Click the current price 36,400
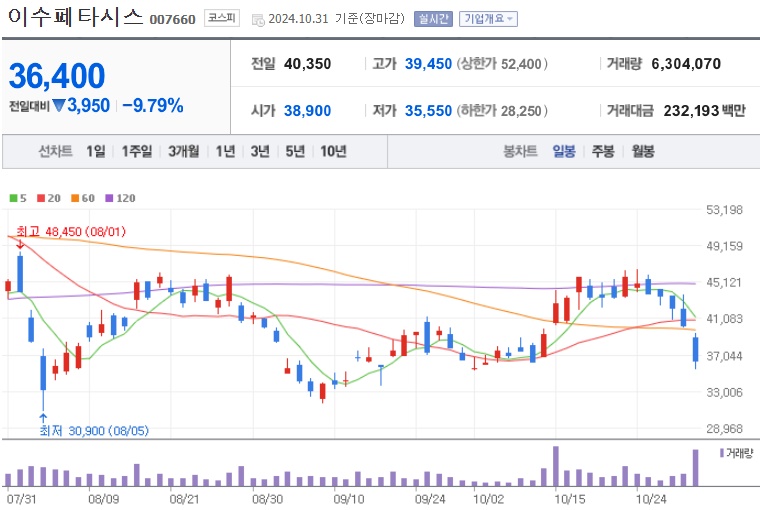This screenshot has width=760, height=510. coord(57,76)
